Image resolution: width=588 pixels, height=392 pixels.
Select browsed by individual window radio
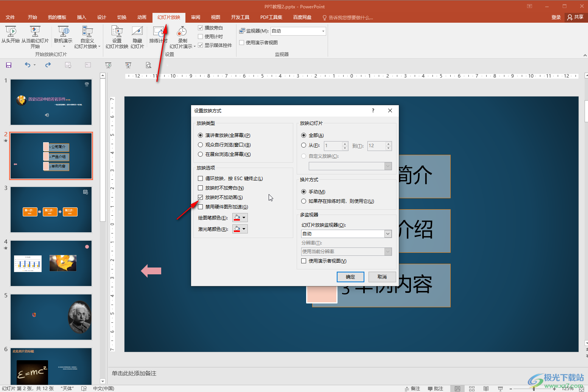coord(201,145)
